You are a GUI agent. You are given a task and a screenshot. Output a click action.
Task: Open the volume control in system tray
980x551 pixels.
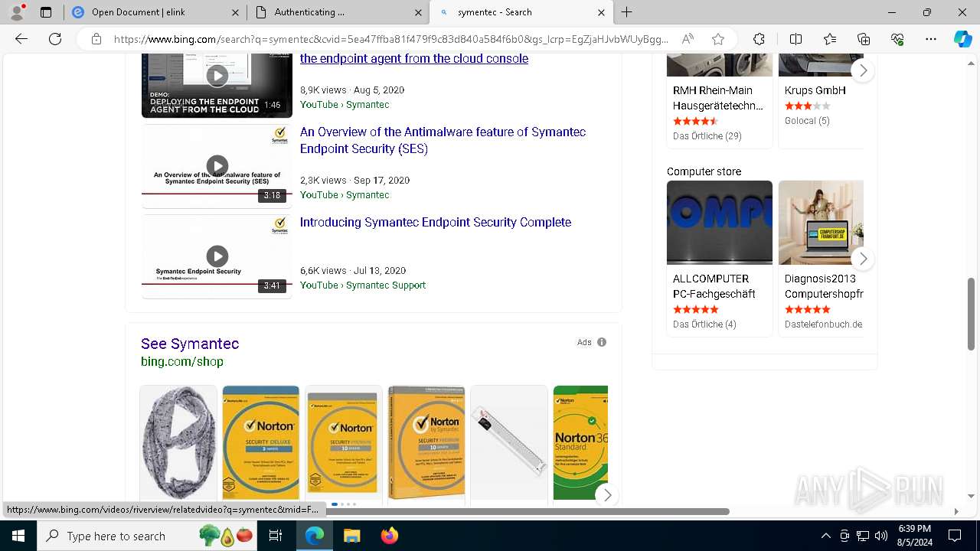(881, 536)
